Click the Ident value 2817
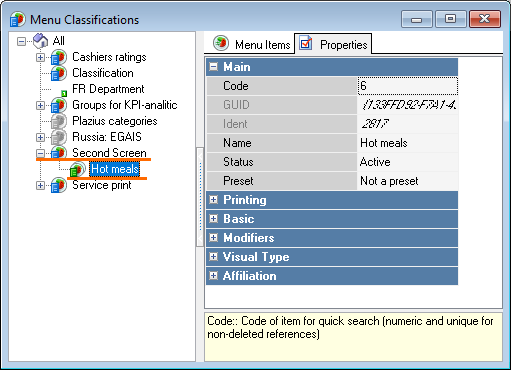 408,124
